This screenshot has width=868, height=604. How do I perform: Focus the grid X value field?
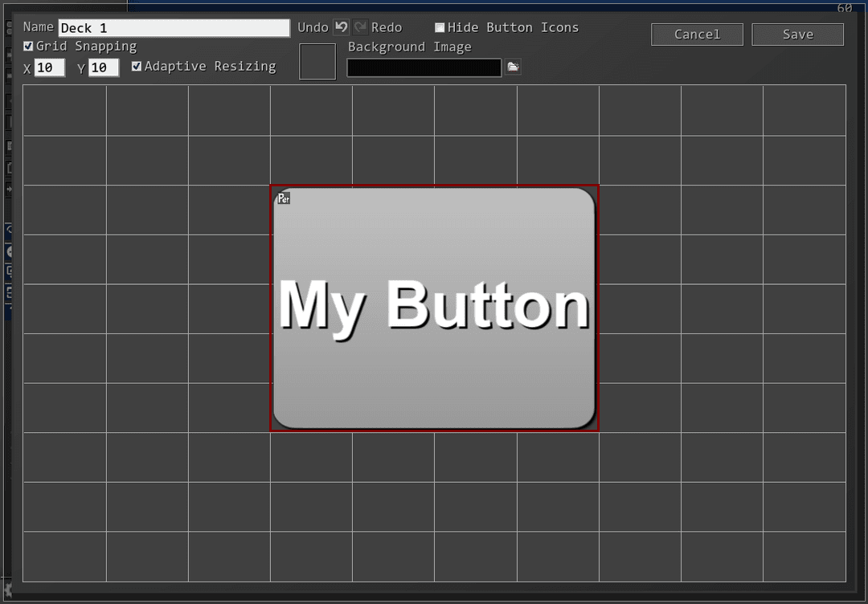(49, 68)
